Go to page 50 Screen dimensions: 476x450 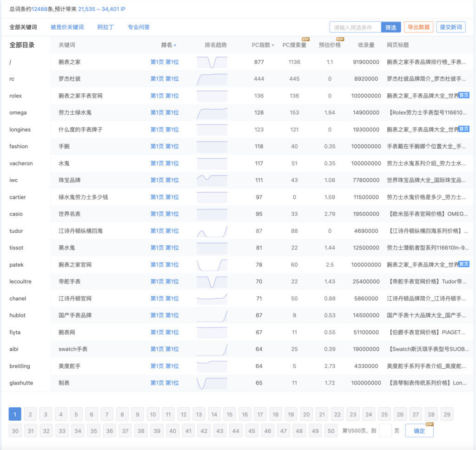[x=331, y=431]
